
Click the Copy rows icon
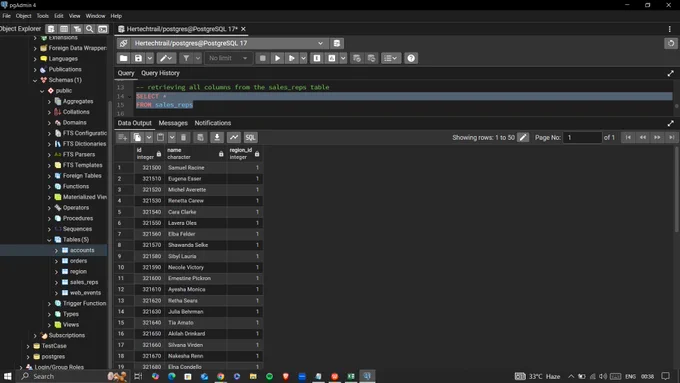tap(137, 137)
